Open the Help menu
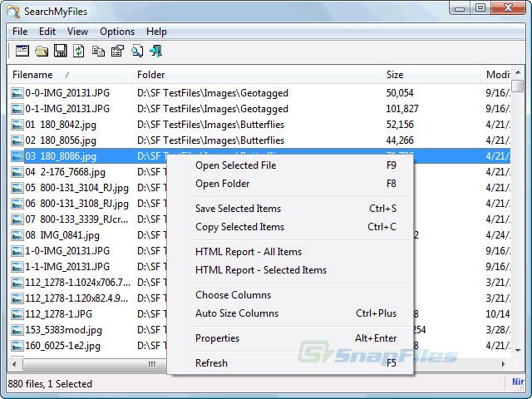The image size is (532, 399). 156,32
